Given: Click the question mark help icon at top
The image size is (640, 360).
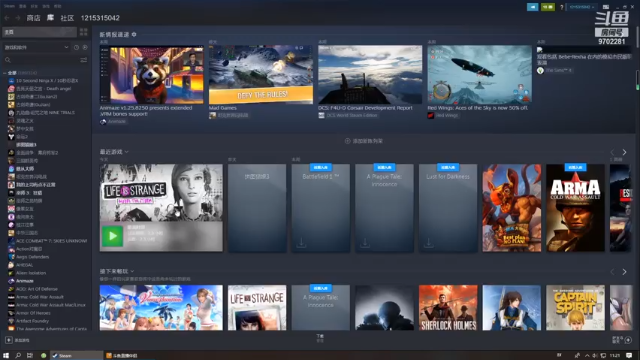Looking at the screenshot, I should click(562, 7).
